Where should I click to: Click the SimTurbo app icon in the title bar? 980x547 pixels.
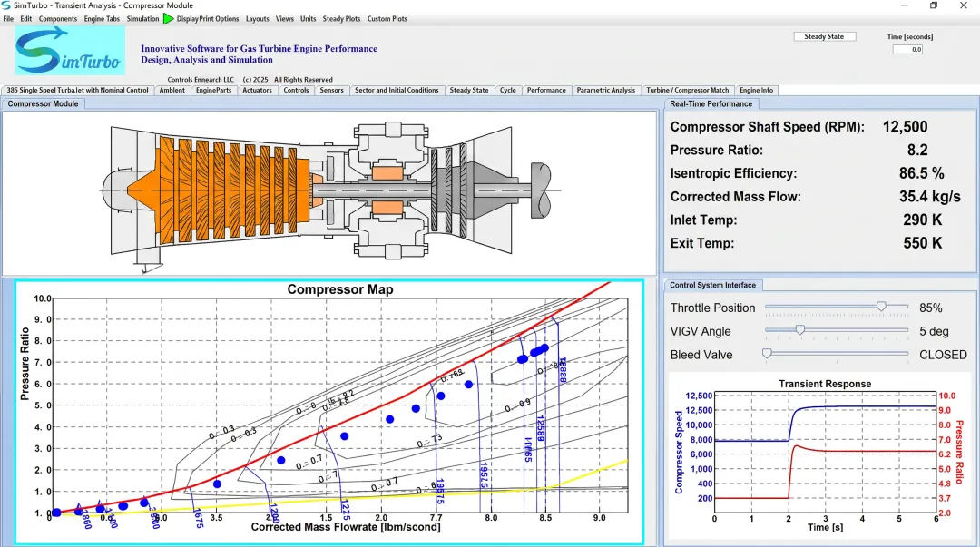[6, 5]
